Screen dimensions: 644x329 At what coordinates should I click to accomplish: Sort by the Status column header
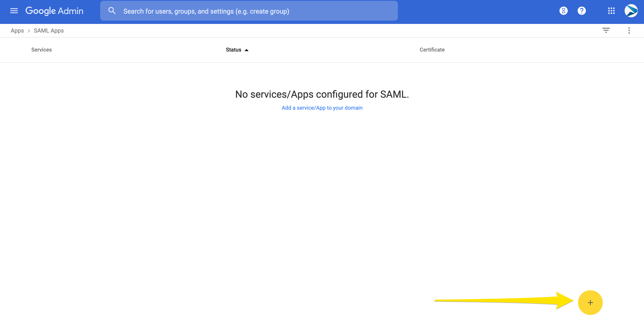pyautogui.click(x=234, y=50)
